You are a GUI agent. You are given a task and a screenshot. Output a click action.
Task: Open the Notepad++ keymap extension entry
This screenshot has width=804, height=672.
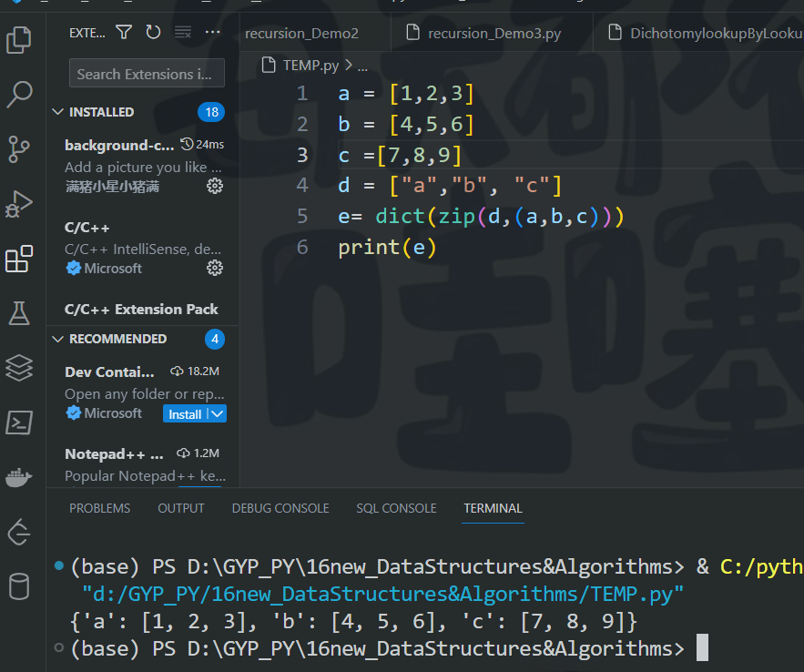(x=143, y=465)
